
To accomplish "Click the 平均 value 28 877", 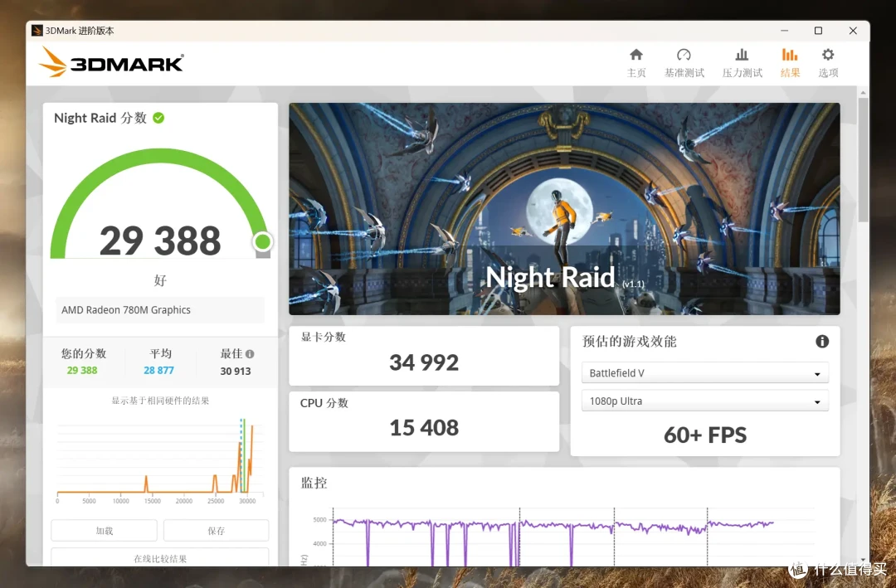I will (x=158, y=370).
